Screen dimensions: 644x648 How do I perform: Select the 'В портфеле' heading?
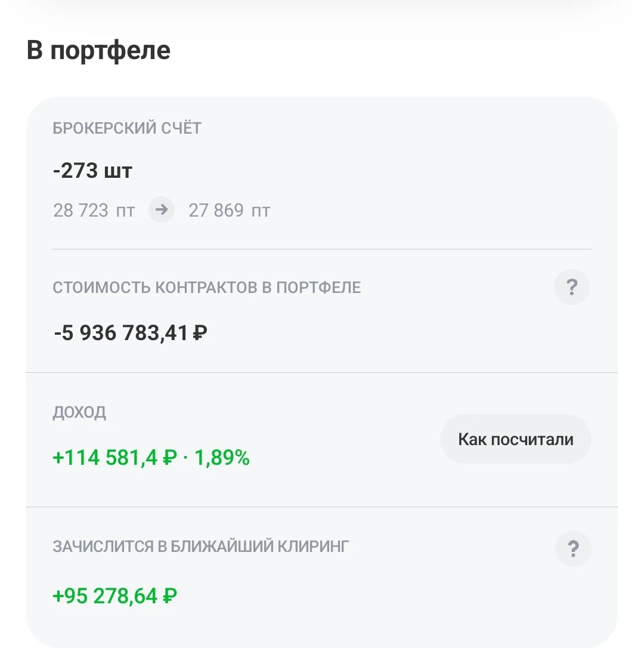tap(98, 50)
